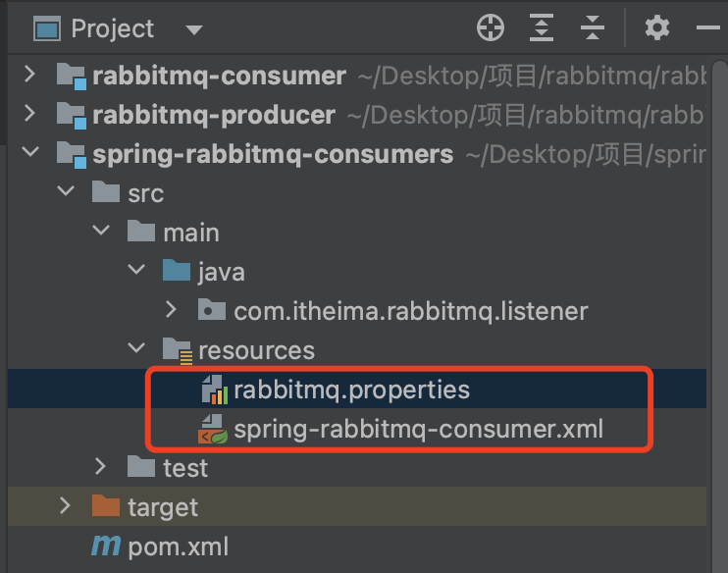
Task: Click the Select Opened File target icon
Action: (490, 28)
